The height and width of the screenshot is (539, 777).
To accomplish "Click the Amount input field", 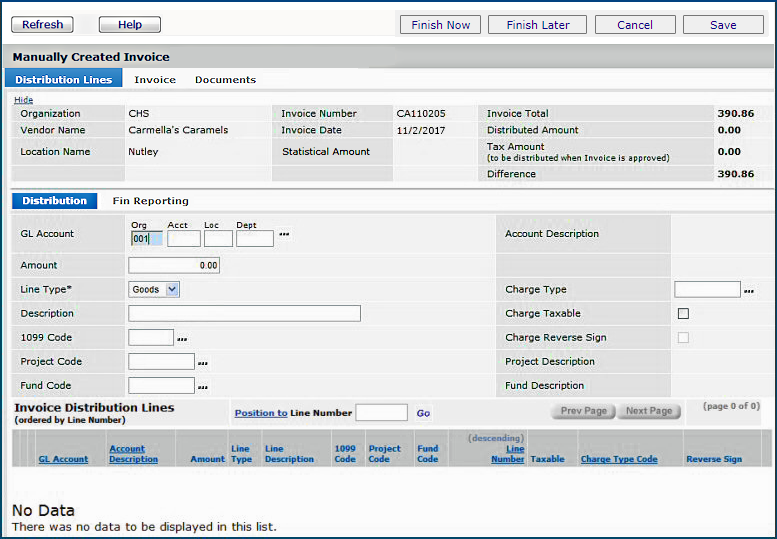I will tap(174, 266).
